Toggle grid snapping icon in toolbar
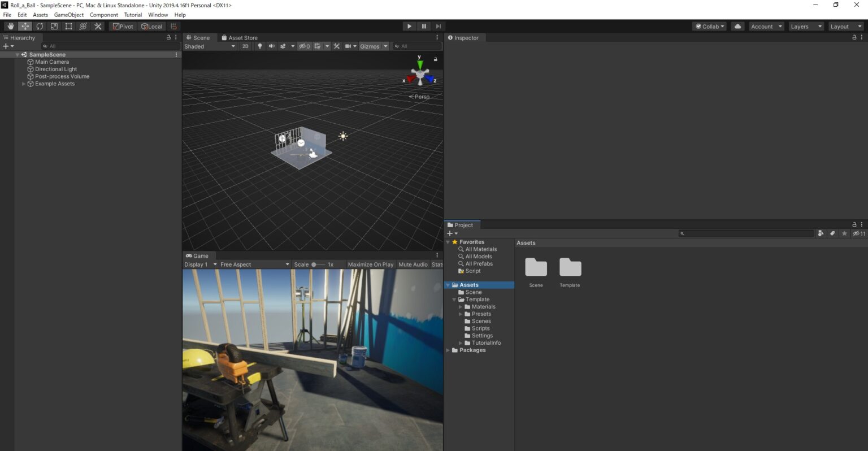The height and width of the screenshot is (451, 868). 173,27
